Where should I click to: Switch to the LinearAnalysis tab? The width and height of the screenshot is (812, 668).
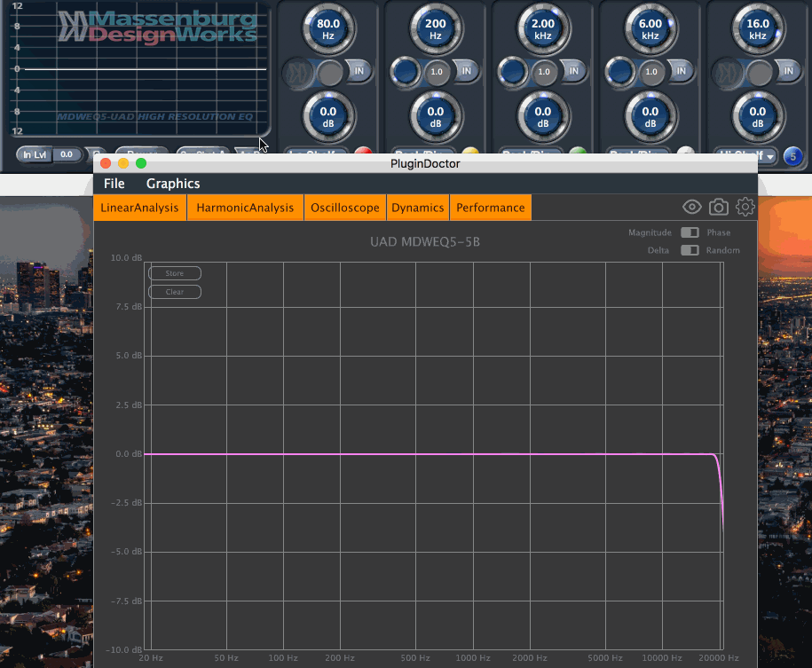tap(140, 208)
